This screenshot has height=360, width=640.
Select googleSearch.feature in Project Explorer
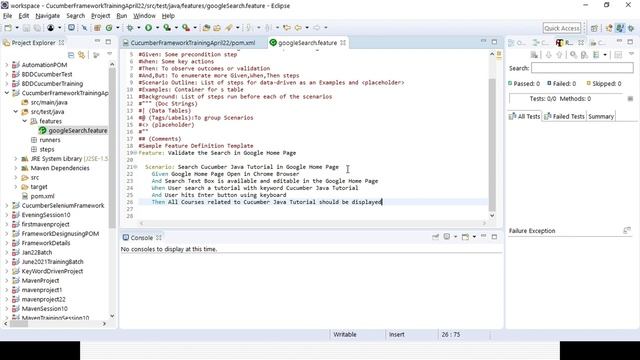point(73,131)
